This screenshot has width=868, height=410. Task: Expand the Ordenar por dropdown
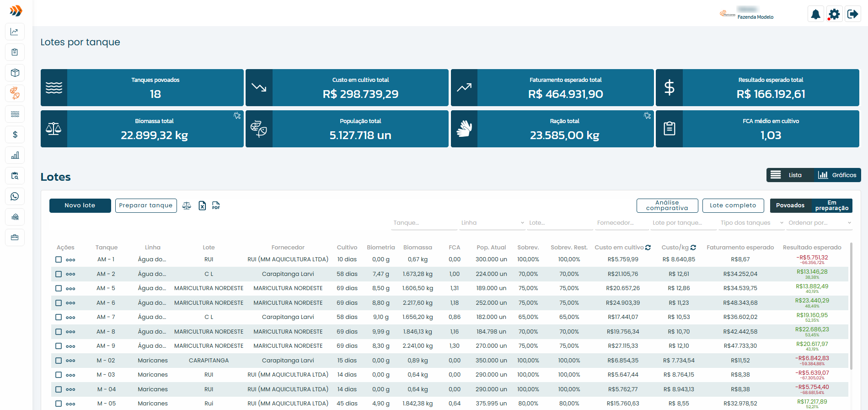820,223
